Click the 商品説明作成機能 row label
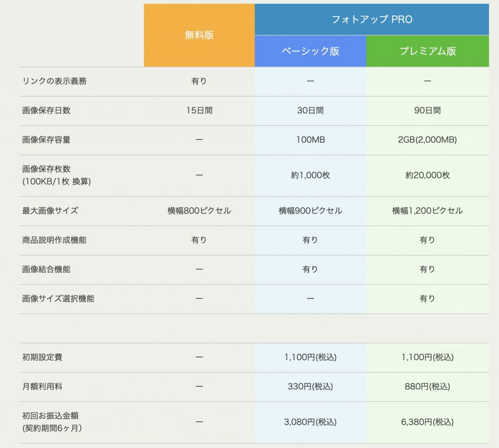 54,240
